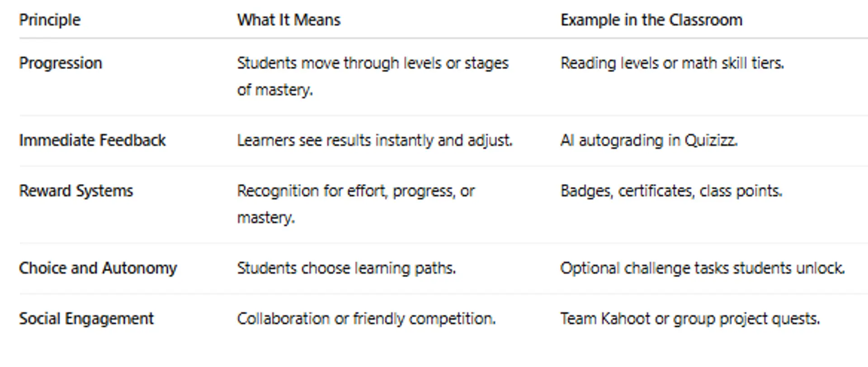Select the 'Reward Systems' row label
The image size is (868, 367).
[76, 191]
